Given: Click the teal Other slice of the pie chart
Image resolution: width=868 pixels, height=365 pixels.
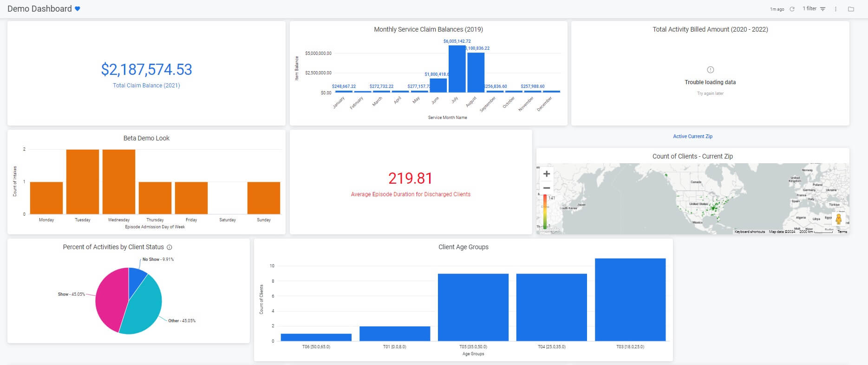Looking at the screenshot, I should coord(144,307).
